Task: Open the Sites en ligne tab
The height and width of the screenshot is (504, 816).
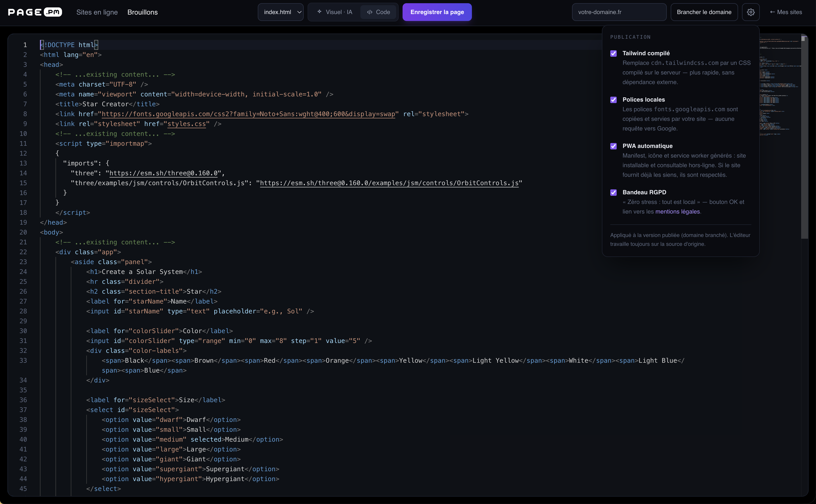Action: tap(97, 12)
